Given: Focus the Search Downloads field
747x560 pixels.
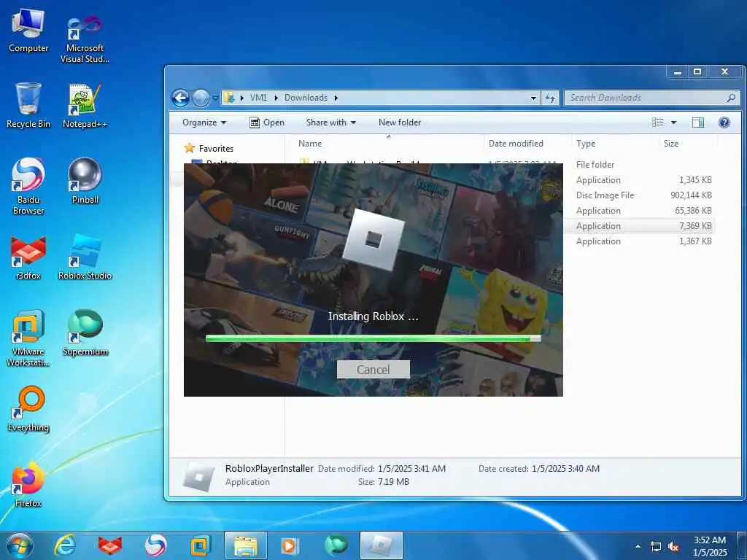Looking at the screenshot, I should (651, 98).
